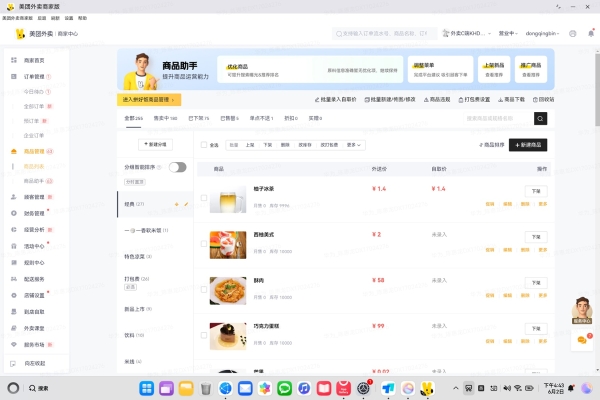Open 到店自取 in the sidebar
The height and width of the screenshot is (400, 600).
(34, 312)
